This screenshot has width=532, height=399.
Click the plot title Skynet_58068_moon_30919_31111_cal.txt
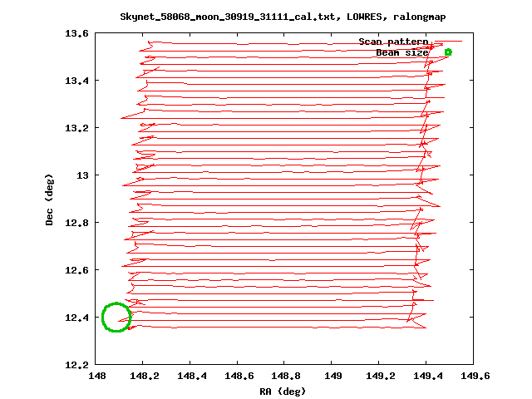tap(230, 17)
